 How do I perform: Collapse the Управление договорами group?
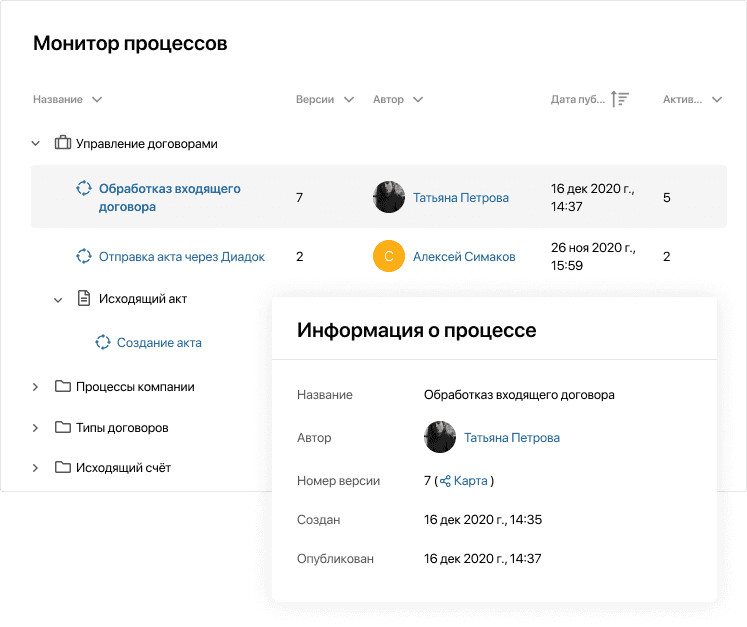[x=36, y=143]
